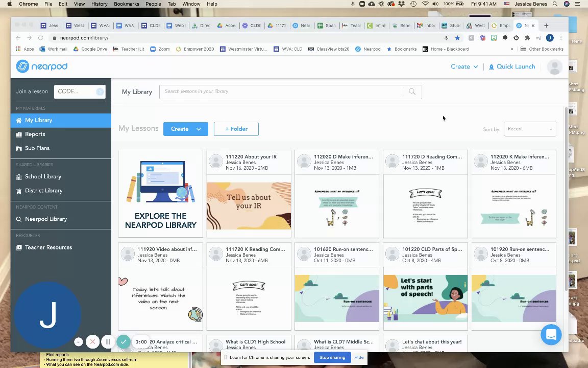
Task: Select My Library in the sidebar
Action: [x=61, y=121]
